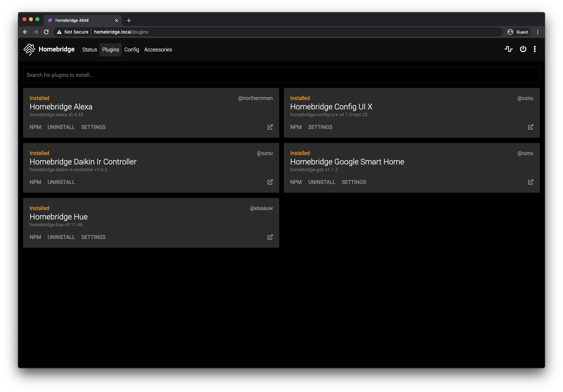Viewport: 563px width, 392px height.
Task: Open NPM link for Homebridge Alexa
Action: point(35,127)
